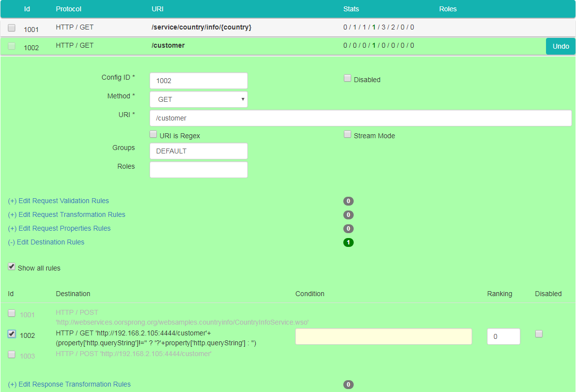The width and height of the screenshot is (576, 392).
Task: Toggle Disabled checkbox for destination rule 1002
Action: 539,334
